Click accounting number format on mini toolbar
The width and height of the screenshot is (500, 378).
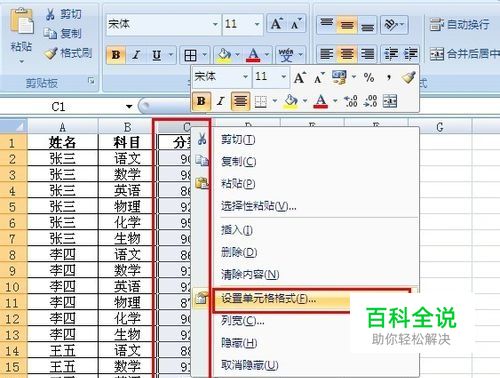(x=339, y=77)
